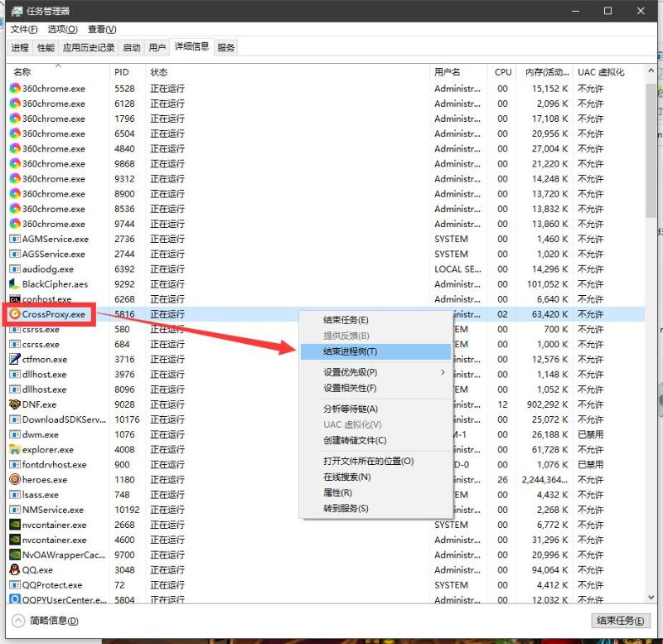Switch to the 性能 tab

coord(46,47)
